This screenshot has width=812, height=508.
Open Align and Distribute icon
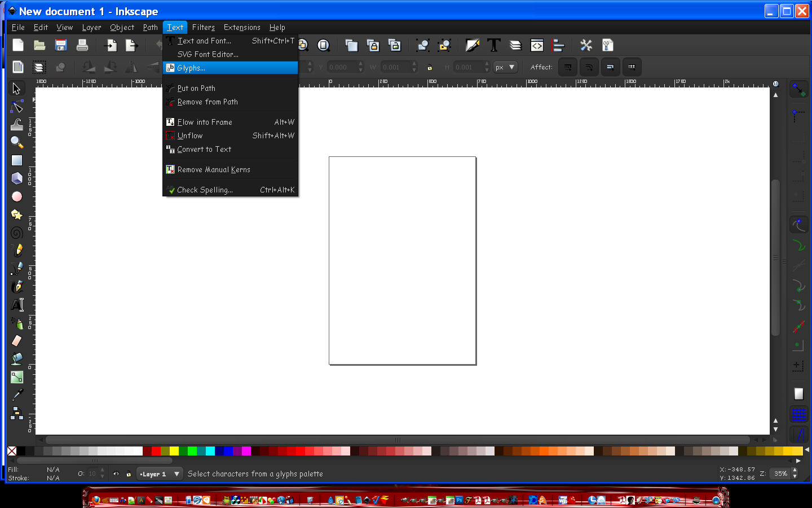pyautogui.click(x=558, y=45)
